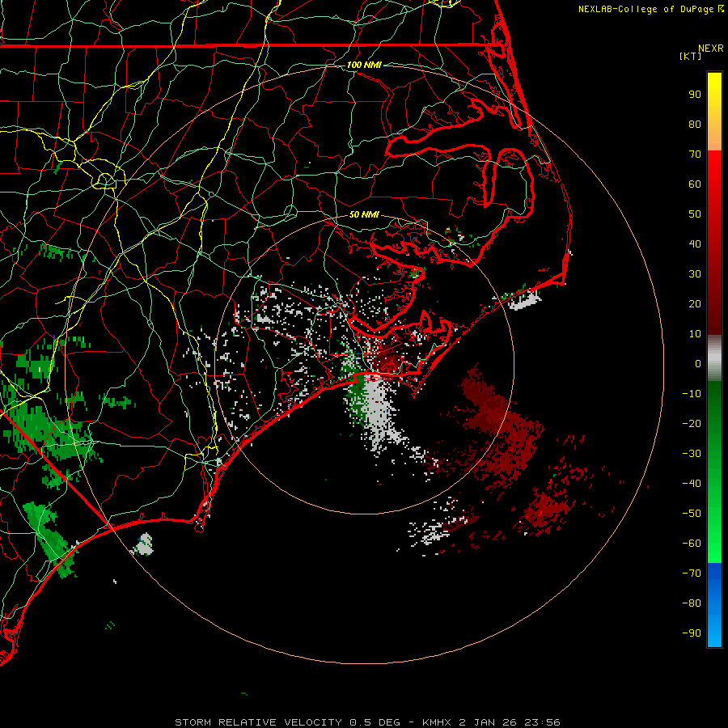This screenshot has width=728, height=728.
Task: Click the 50 NMI range ring label
Action: coord(364,214)
